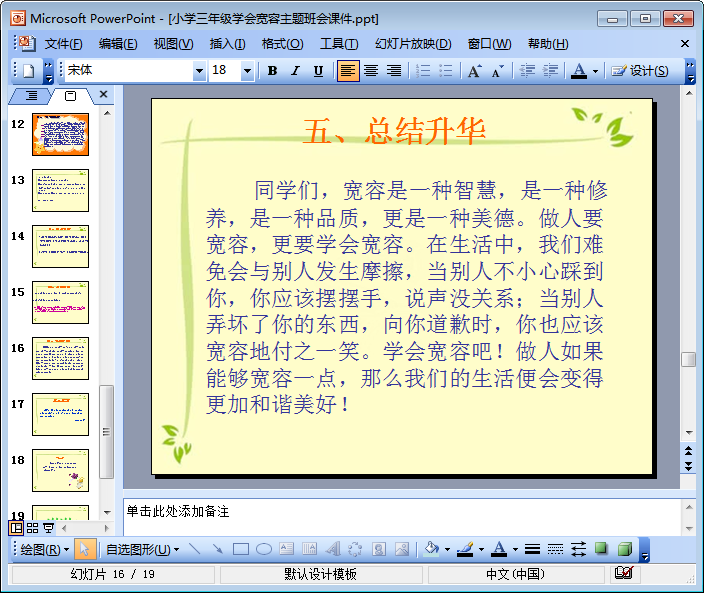Open the 视图(V) menu
The height and width of the screenshot is (593, 704).
(x=173, y=44)
